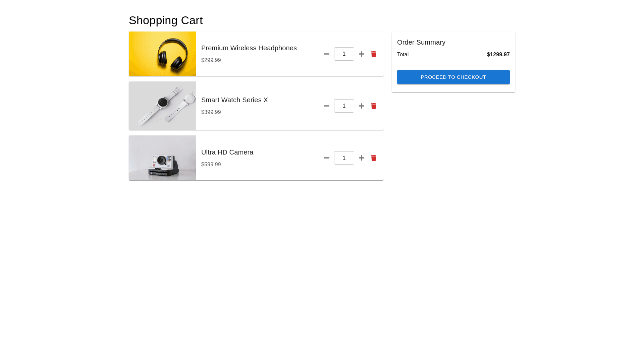Focus the smart watch quantity input field
This screenshot has height=362, width=644.
click(x=344, y=106)
